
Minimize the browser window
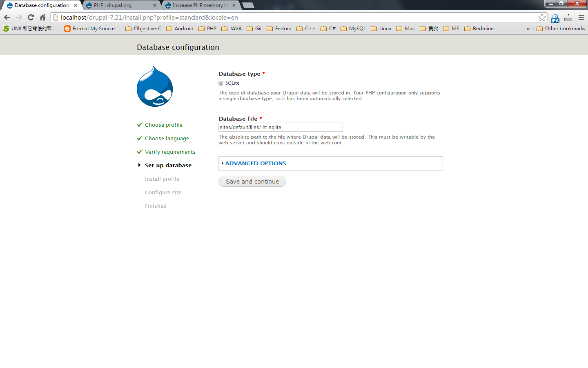click(550, 4)
